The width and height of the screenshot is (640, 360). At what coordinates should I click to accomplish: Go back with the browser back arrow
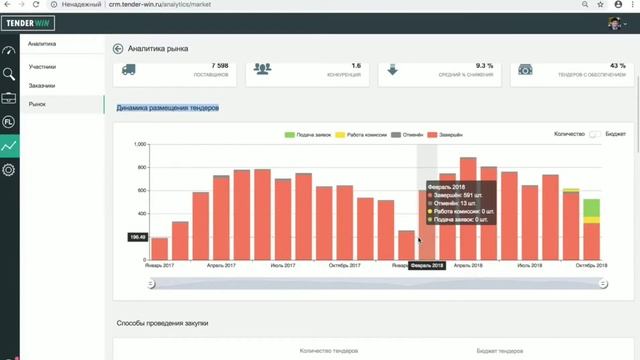7,4
